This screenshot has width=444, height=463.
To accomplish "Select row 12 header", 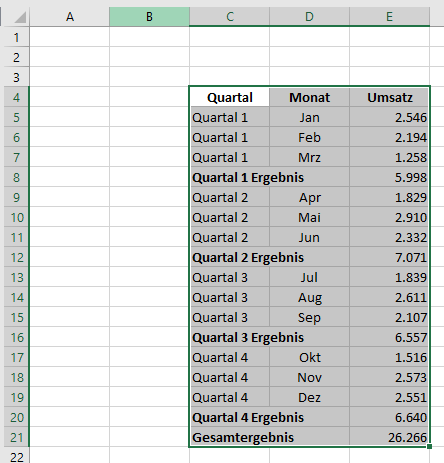I will pyautogui.click(x=17, y=257).
